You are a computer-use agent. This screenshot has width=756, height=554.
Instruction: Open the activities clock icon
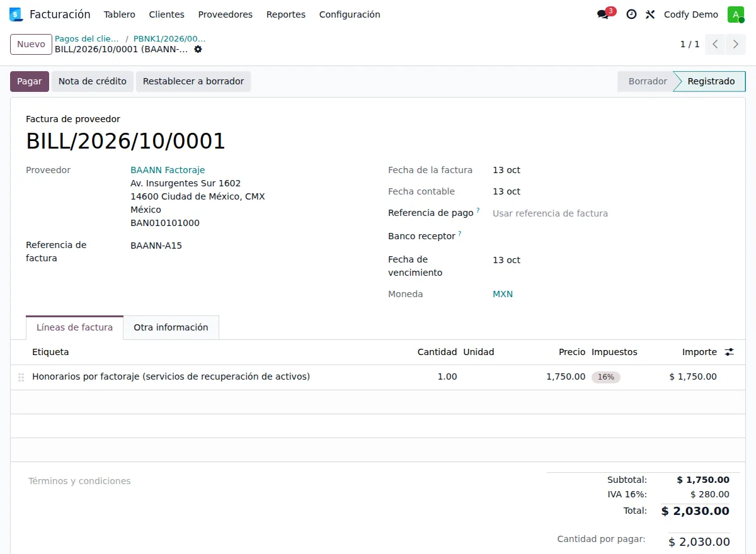click(631, 14)
